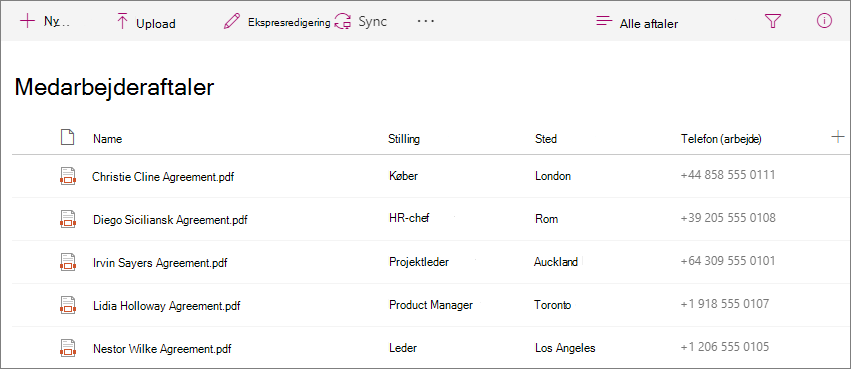This screenshot has width=851, height=369.
Task: Click PDF icon for Diego Siciliansk Agreement
Action: click(x=67, y=219)
